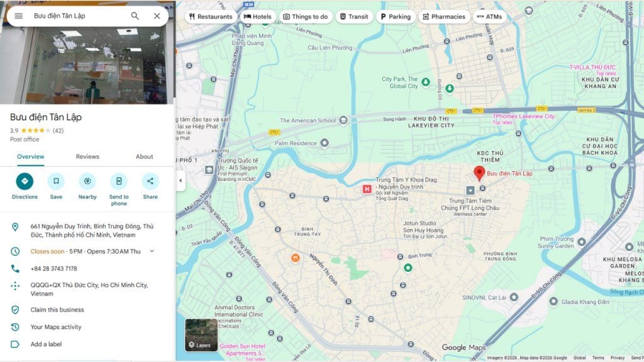The image size is (644, 362).
Task: Search Nearby places icon
Action: 87,182
